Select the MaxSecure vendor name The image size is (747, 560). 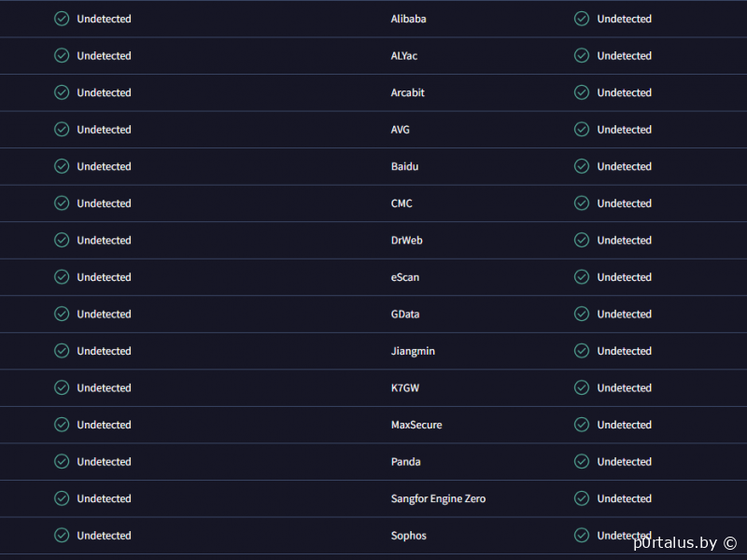pyautogui.click(x=416, y=425)
